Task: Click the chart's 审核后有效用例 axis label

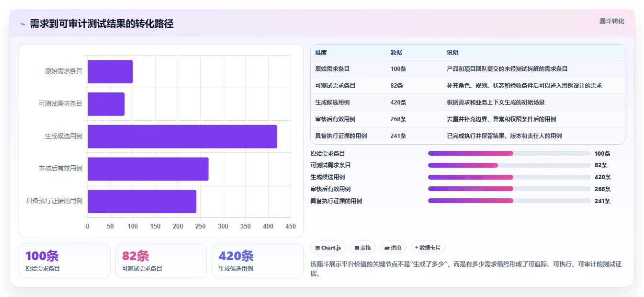Action: coord(61,169)
